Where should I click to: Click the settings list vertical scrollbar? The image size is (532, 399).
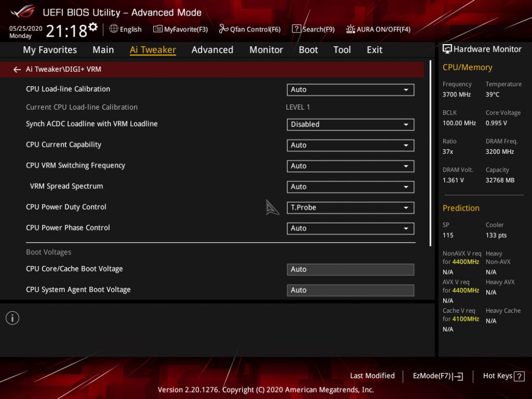(x=430, y=153)
